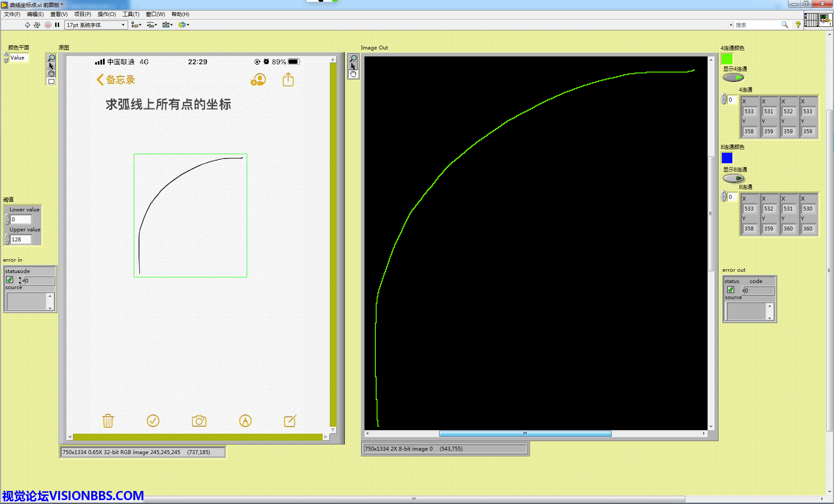The width and height of the screenshot is (834, 504).
Task: Click the Abort Execution stop button
Action: (48, 25)
